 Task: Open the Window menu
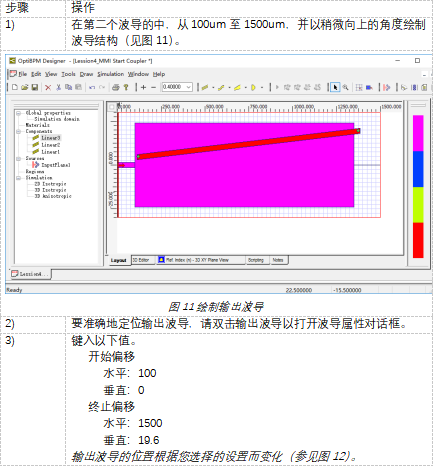pyautogui.click(x=138, y=74)
